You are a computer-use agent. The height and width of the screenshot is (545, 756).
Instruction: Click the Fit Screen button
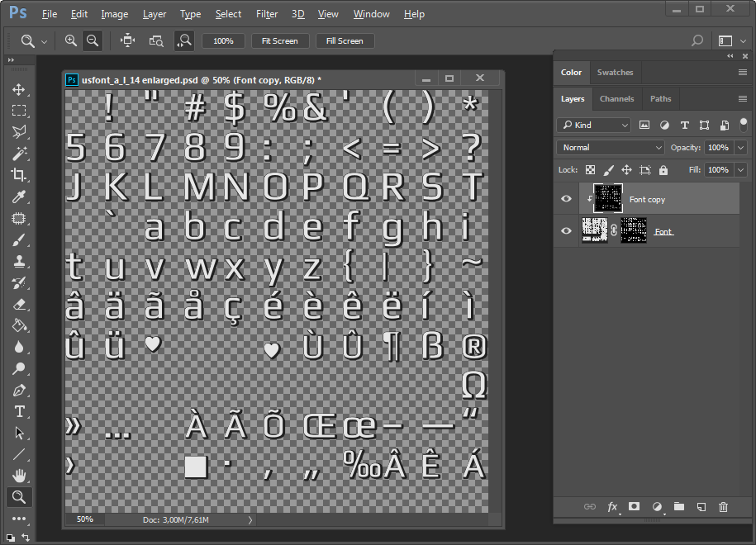click(279, 41)
